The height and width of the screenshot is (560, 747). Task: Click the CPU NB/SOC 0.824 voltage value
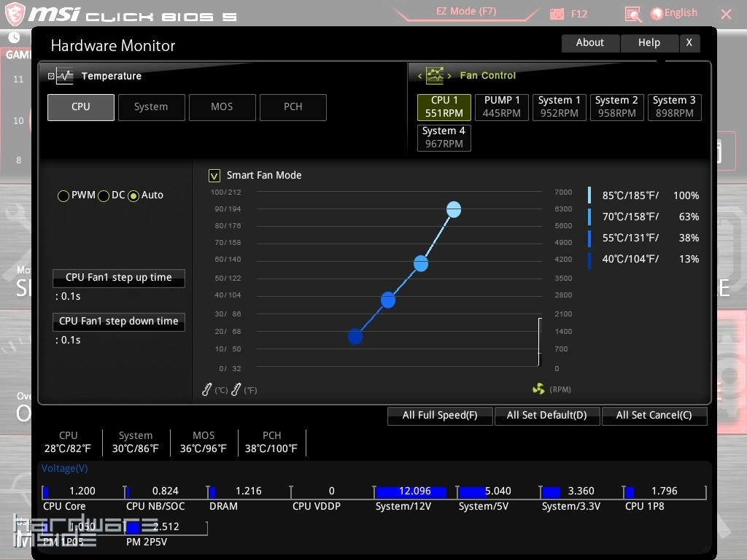pyautogui.click(x=166, y=491)
